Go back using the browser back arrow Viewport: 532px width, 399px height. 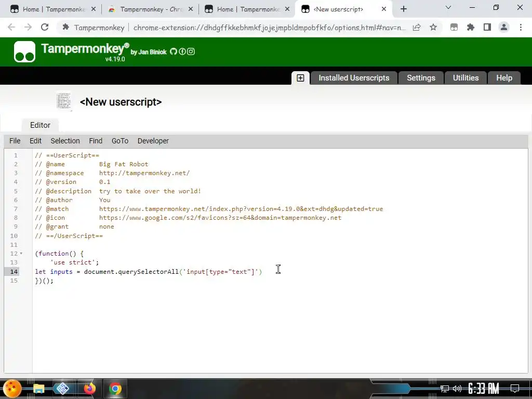pos(11,27)
